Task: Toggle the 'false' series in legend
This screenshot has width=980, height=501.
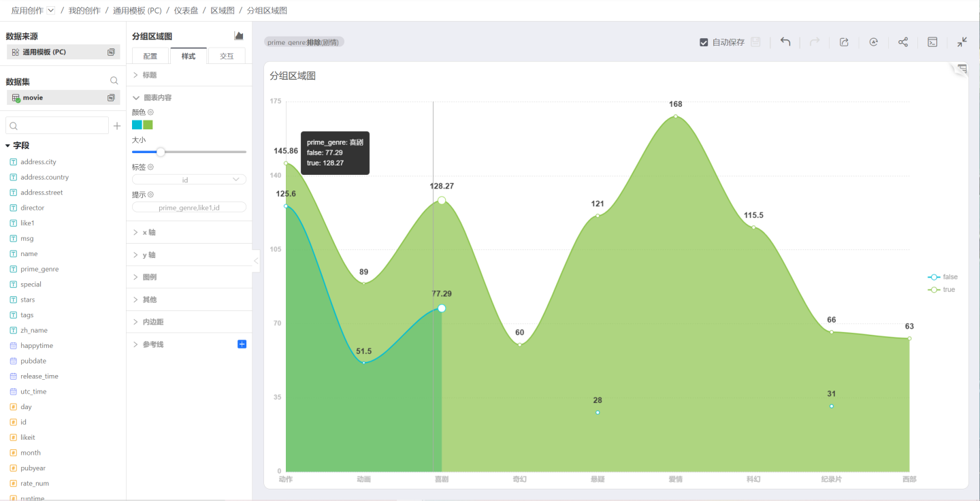Action: [943, 277]
